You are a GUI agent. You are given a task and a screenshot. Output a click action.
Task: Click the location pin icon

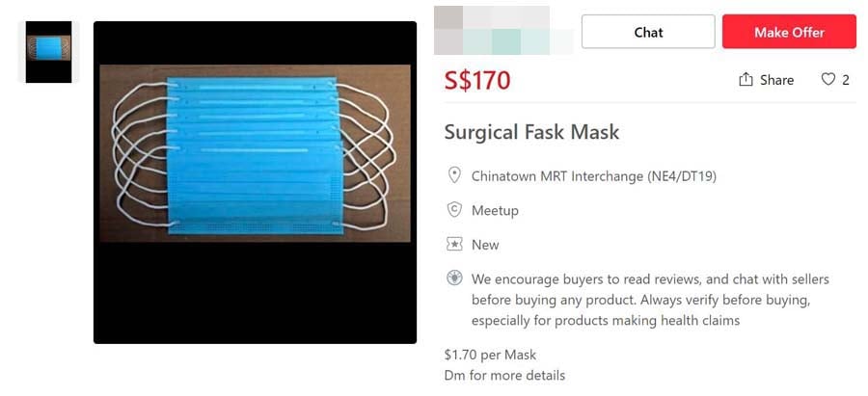point(454,175)
